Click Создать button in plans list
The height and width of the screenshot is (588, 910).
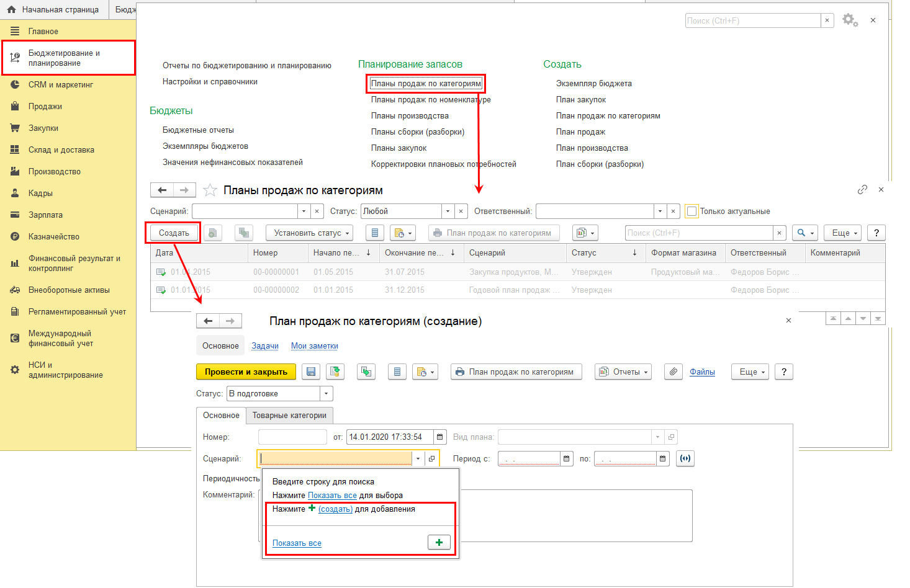(174, 233)
